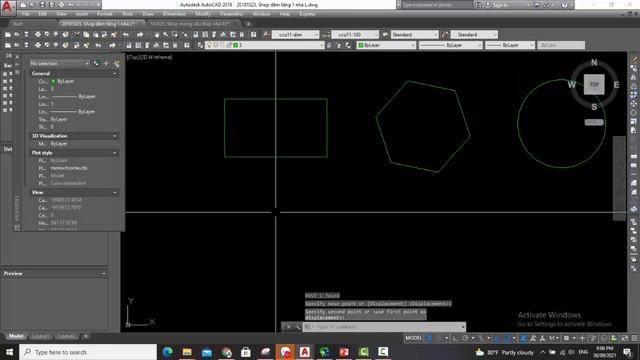Select the Pan realtime hand icon

[157, 35]
